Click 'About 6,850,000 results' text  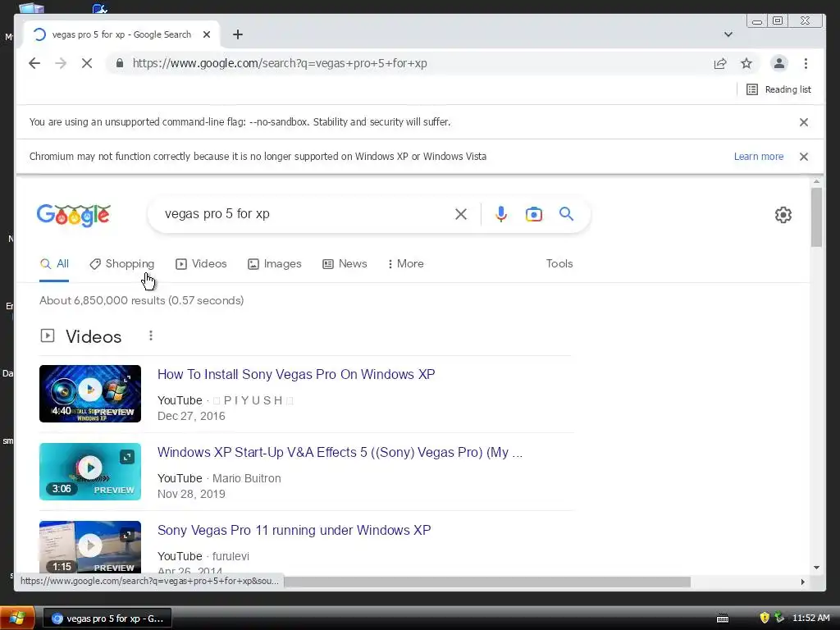click(103, 300)
